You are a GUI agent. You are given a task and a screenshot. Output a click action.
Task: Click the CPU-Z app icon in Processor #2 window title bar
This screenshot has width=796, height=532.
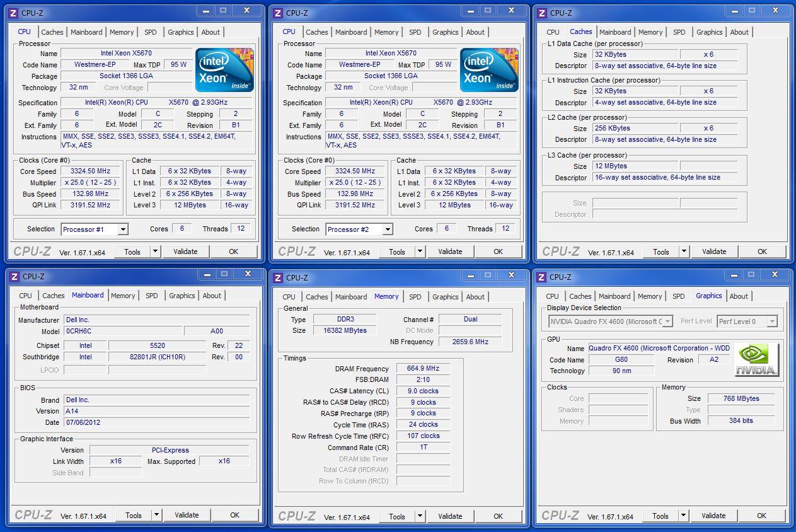[279, 13]
